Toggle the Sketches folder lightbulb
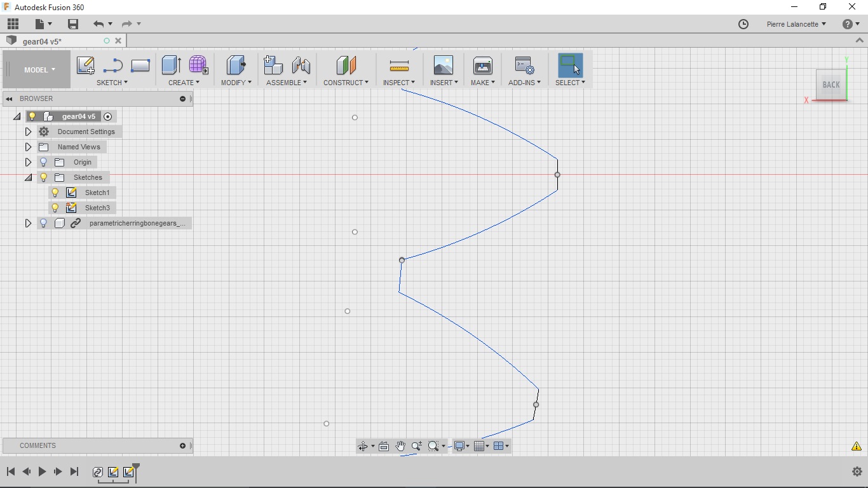 tap(44, 177)
